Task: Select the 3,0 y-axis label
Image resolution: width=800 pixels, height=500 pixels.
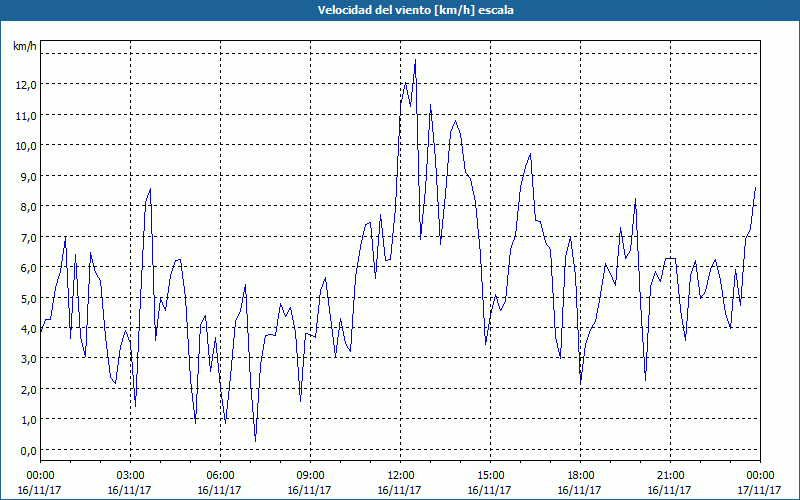Action: pos(28,359)
